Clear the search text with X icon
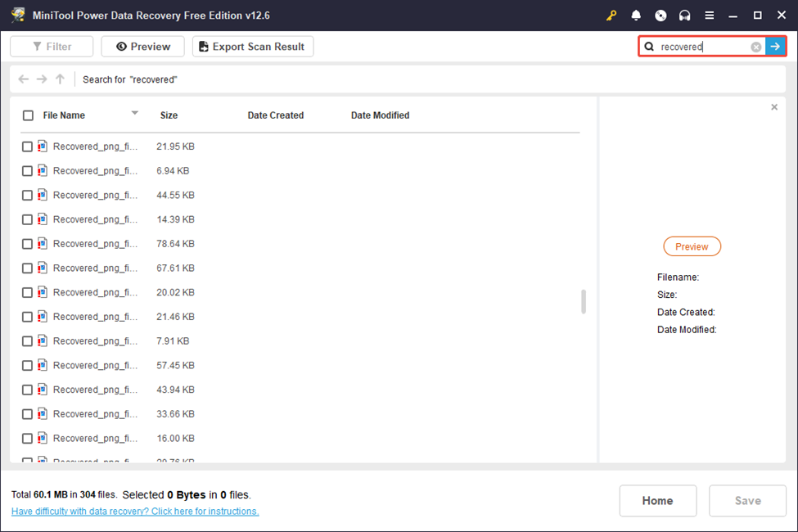This screenshot has height=532, width=798. [x=756, y=47]
